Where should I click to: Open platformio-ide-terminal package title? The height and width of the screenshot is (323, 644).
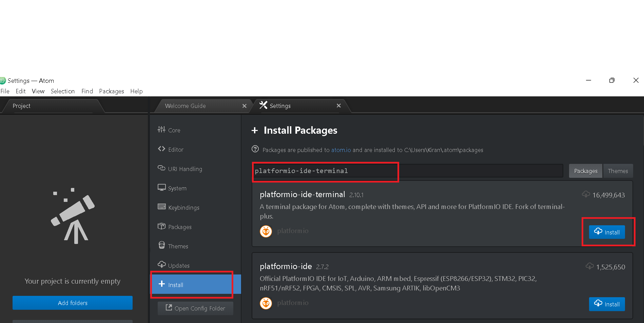pyautogui.click(x=302, y=194)
